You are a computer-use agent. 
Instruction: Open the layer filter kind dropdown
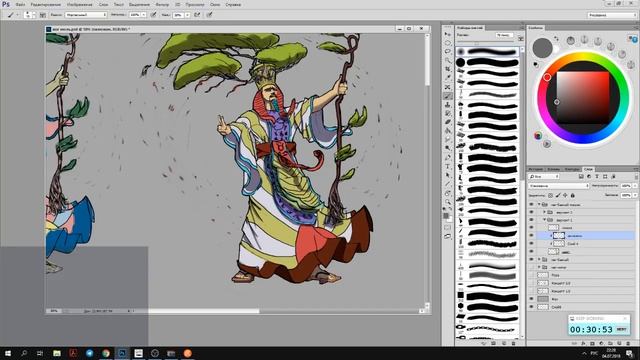tap(544, 177)
